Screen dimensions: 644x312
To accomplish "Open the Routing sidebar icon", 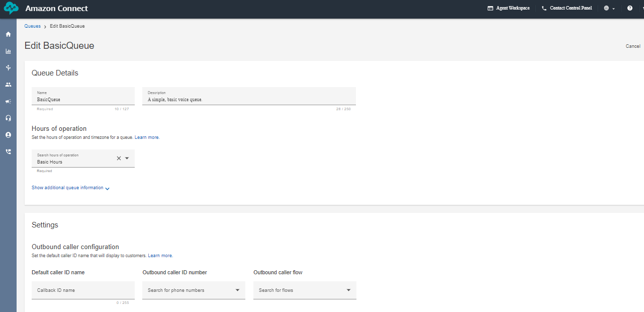I will [x=8, y=67].
